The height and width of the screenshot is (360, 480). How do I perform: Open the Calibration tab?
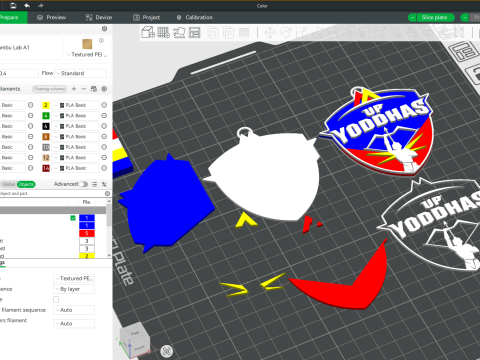pos(195,18)
